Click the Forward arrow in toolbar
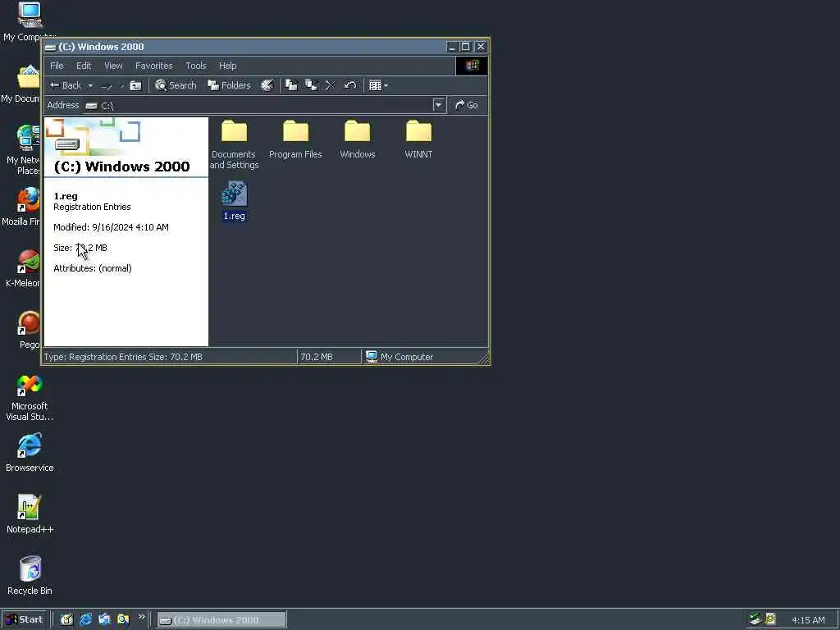The image size is (840, 630). point(106,85)
